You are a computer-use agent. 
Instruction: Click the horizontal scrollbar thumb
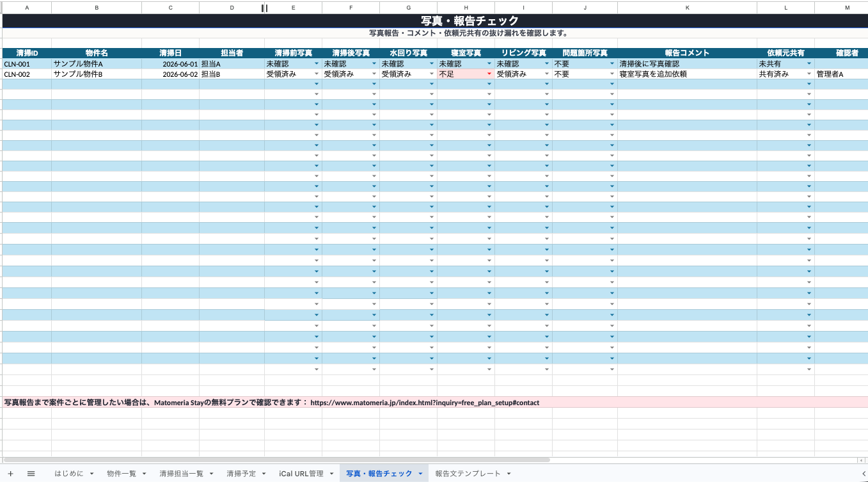point(276,460)
